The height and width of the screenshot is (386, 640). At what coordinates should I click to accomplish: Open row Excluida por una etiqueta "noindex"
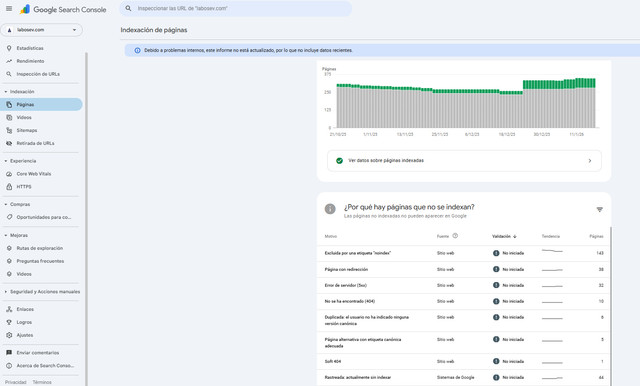[464, 253]
